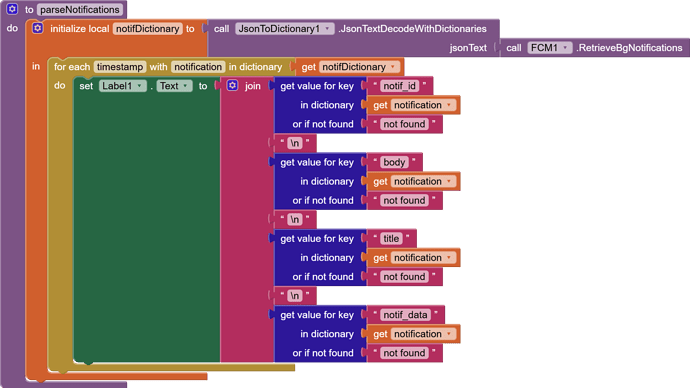Click the parseNotifications procedure name field
Screen dimensions: 690x388
tap(80, 10)
